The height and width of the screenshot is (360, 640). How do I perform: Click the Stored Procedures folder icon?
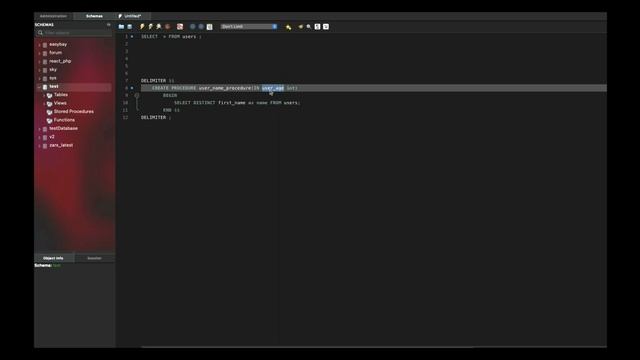(x=49, y=112)
